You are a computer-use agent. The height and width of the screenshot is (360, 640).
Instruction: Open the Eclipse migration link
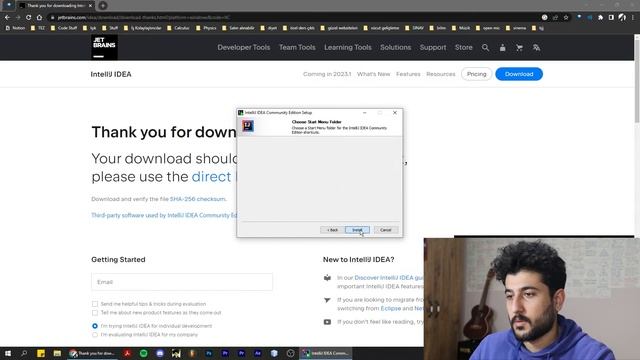(391, 309)
